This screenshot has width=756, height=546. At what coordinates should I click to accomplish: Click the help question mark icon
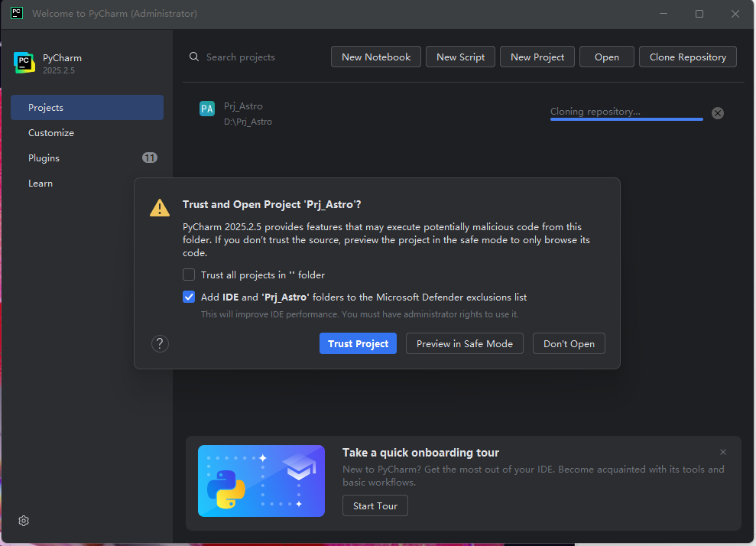(160, 344)
